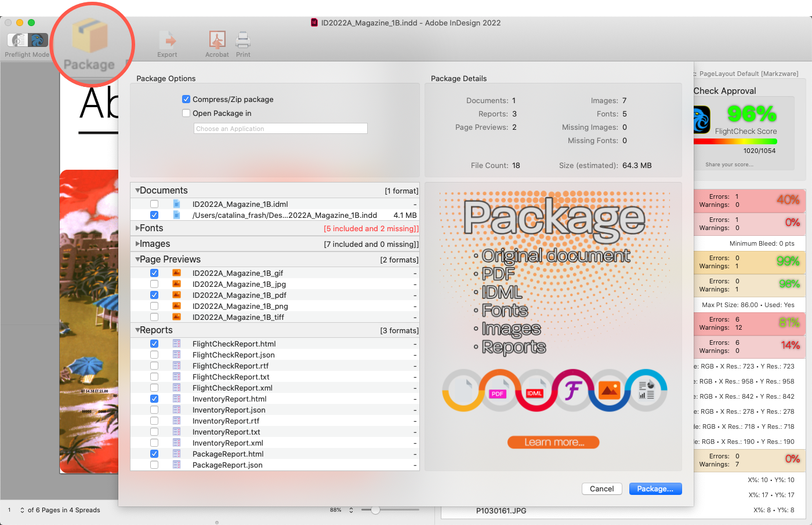
Task: Click the Reports circle icon
Action: pos(647,391)
